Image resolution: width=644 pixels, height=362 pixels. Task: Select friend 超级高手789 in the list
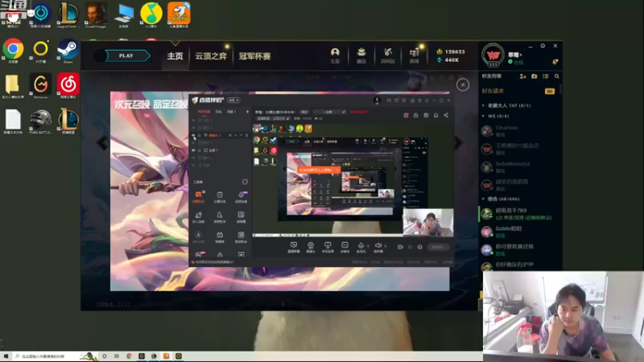pyautogui.click(x=518, y=213)
